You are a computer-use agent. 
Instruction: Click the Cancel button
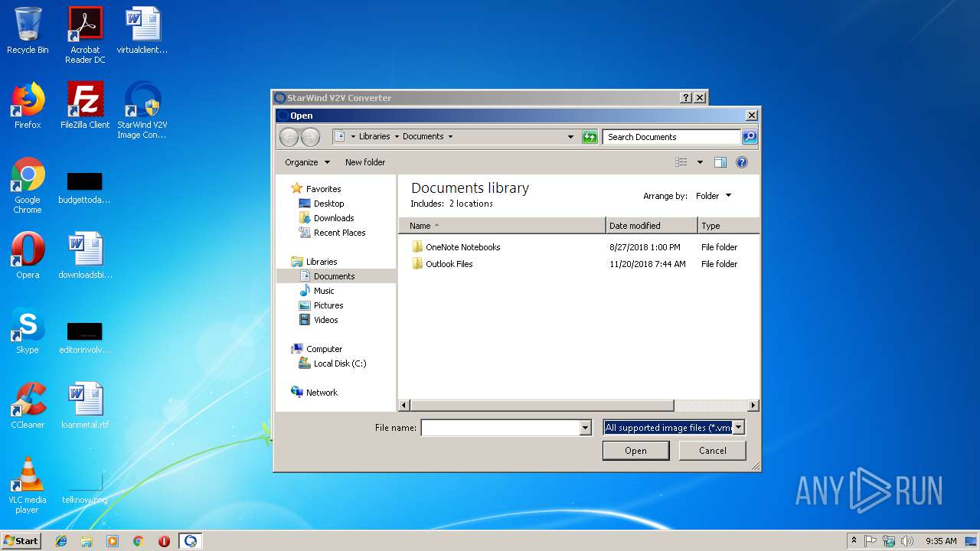713,451
